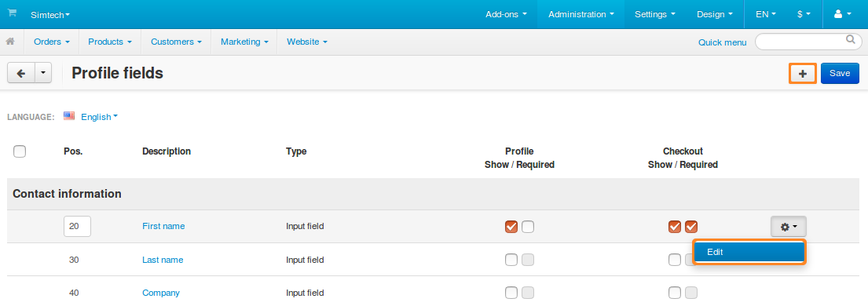Expand the Settings menu
The image size is (868, 306).
(655, 14)
